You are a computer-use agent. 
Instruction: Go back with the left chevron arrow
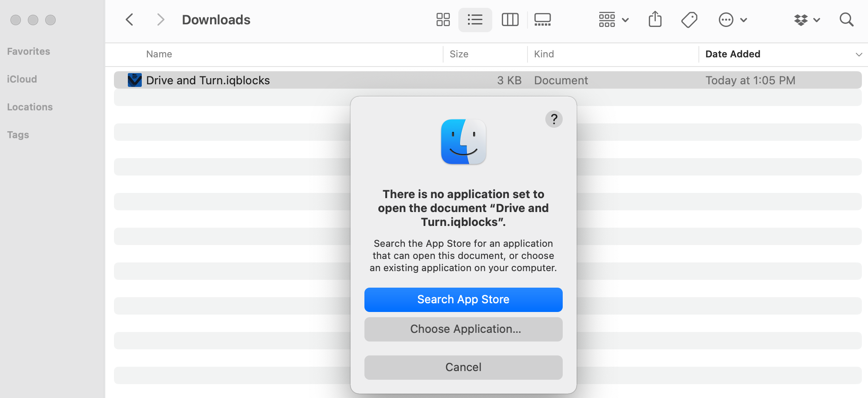tap(129, 20)
